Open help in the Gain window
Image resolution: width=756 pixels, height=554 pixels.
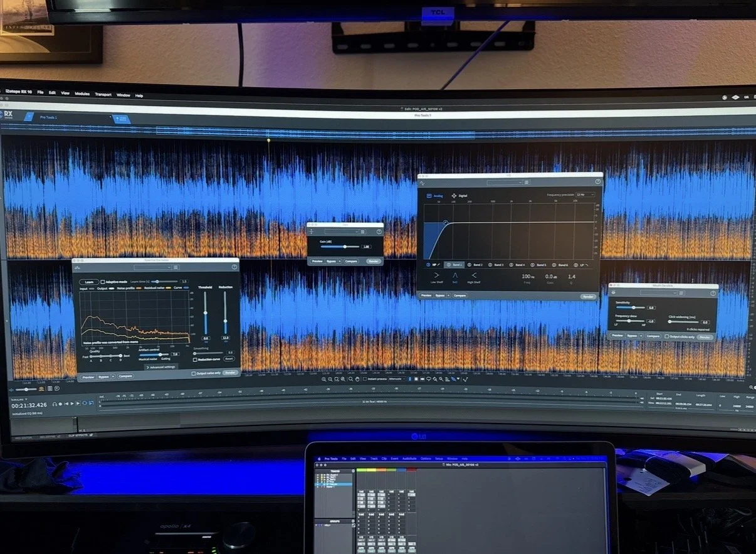tap(379, 232)
